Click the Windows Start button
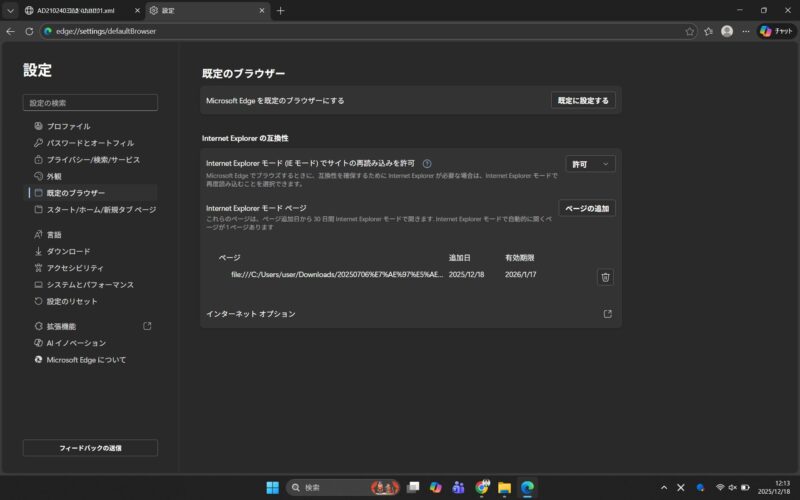Screen dimensions: 800x500 coord(272,487)
